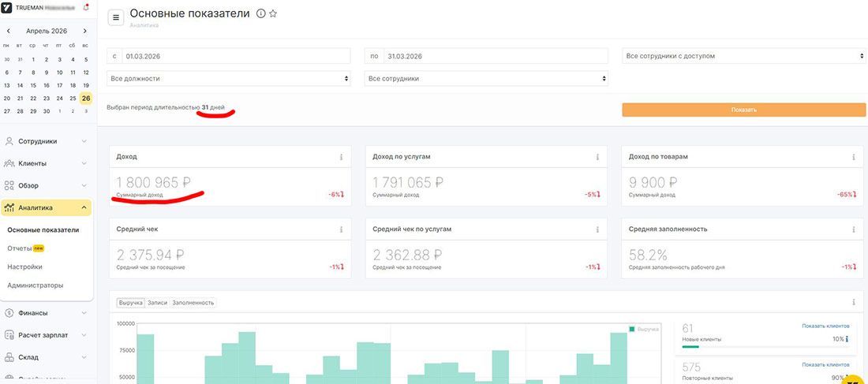Viewport: 868px width, 384px height.
Task: Click the YCLIENTS logo icon
Action: (x=7, y=8)
